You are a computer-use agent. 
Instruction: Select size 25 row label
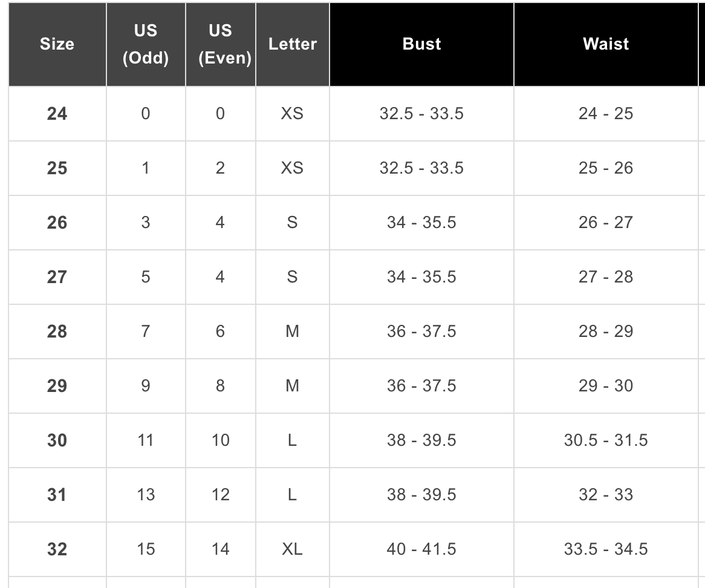point(57,168)
